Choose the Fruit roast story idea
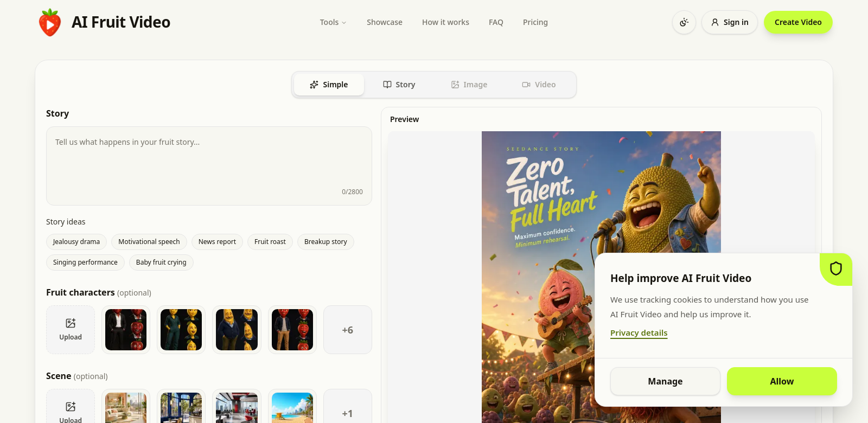 coord(270,242)
